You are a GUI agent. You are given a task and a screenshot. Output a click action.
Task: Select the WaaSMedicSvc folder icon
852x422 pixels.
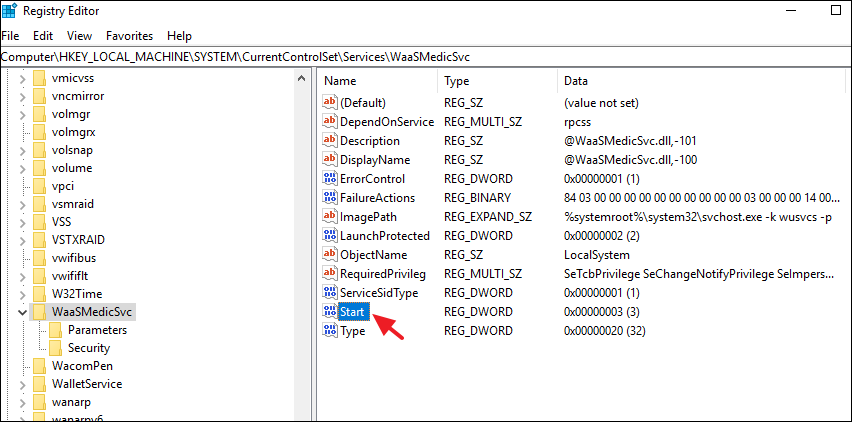39,312
